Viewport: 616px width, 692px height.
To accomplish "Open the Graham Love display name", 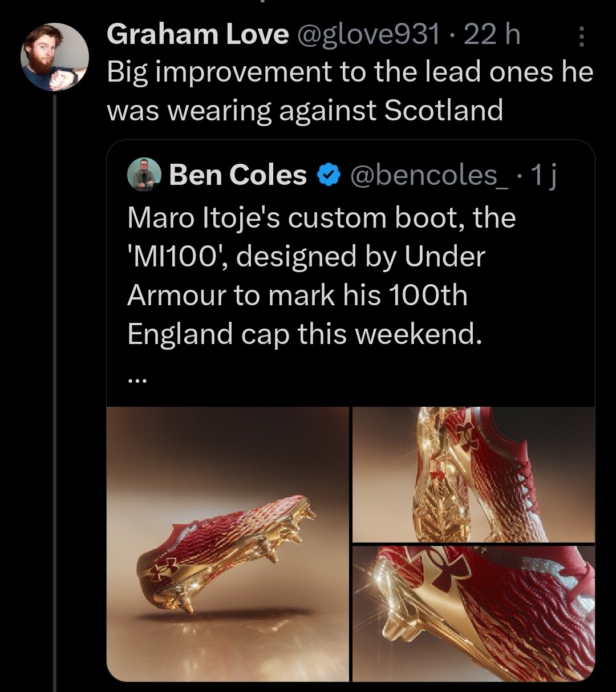I will [197, 35].
